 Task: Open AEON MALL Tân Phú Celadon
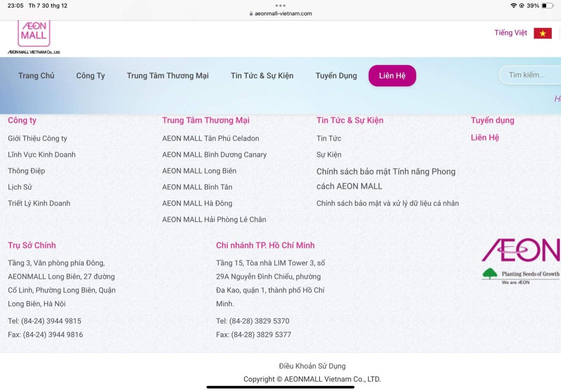[x=210, y=139]
